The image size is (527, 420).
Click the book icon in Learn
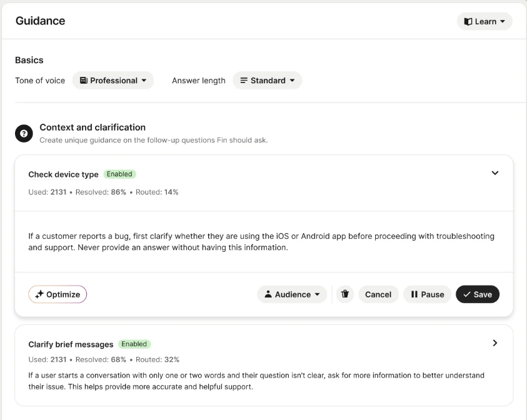click(x=468, y=21)
